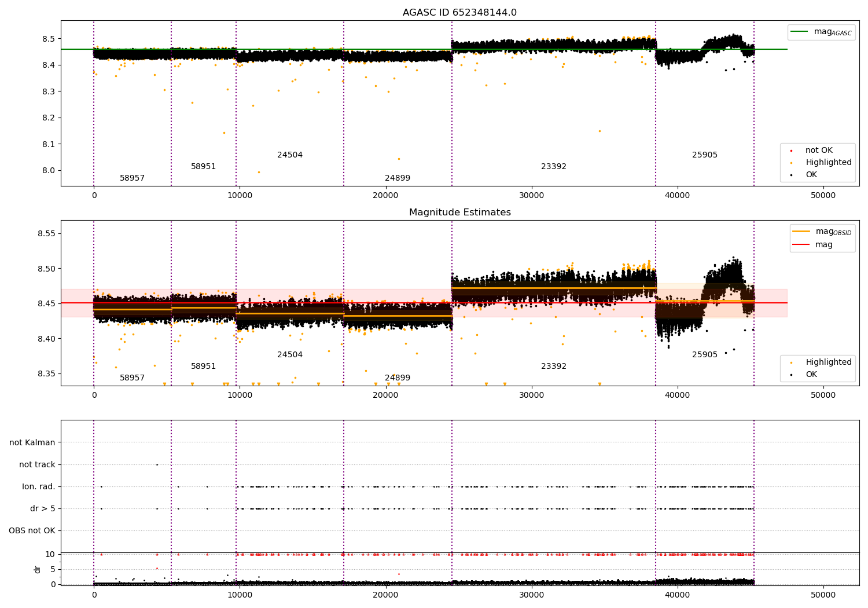868x608 pixels.
Task: Select 'Highlighted' in the Magnitude Estimates legend
Action: 828,362
